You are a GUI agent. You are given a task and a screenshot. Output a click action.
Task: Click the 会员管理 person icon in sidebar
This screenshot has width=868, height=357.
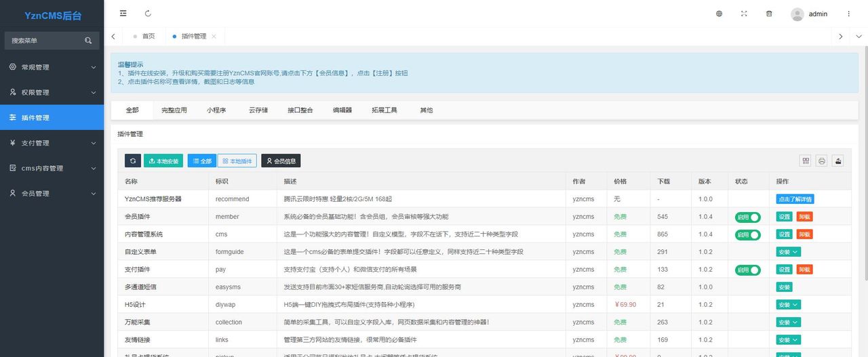pos(13,193)
